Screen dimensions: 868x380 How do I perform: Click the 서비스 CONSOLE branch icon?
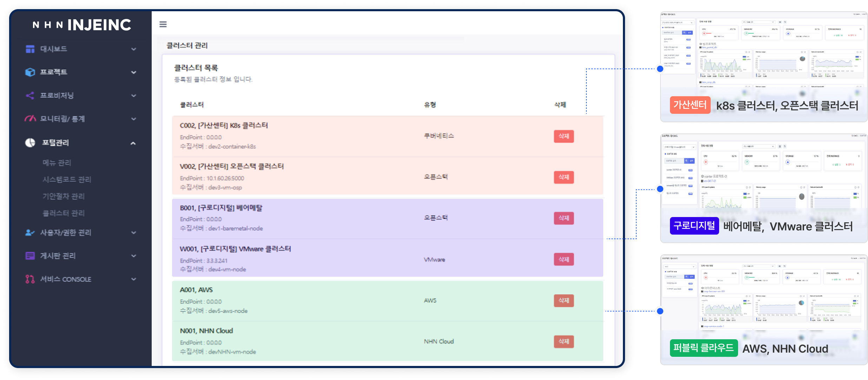[x=30, y=279]
